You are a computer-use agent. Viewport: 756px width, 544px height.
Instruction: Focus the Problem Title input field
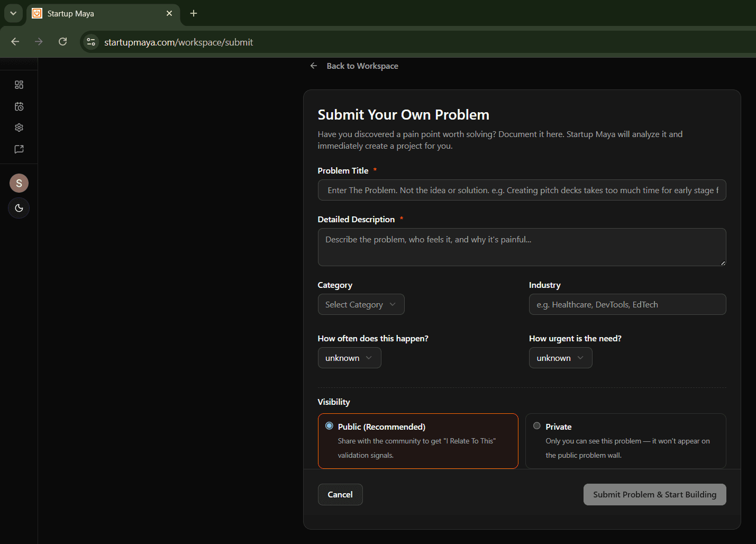pyautogui.click(x=522, y=190)
